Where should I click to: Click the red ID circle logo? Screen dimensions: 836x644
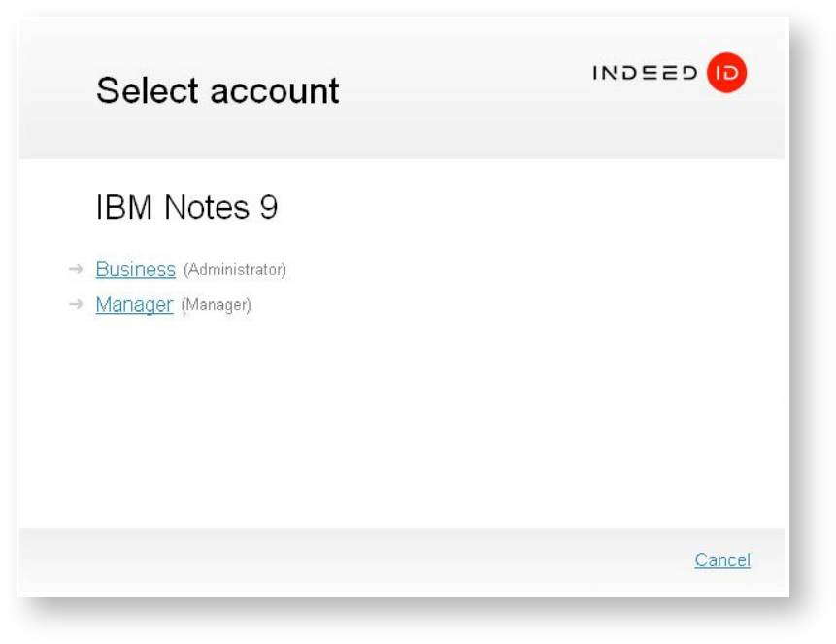726,73
